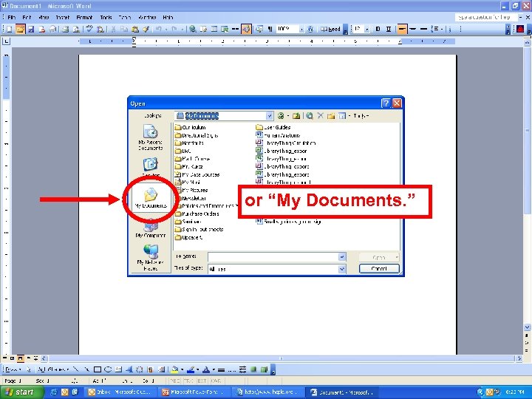Click the Delete X icon in Open dialog
This screenshot has height=399, width=532.
tap(320, 116)
